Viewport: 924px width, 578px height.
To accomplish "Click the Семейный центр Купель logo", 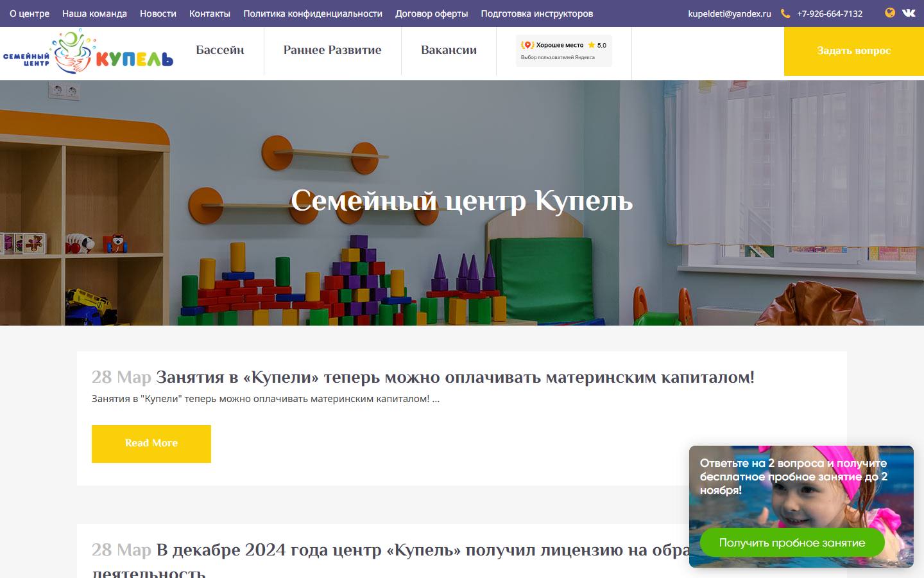I will tap(88, 51).
